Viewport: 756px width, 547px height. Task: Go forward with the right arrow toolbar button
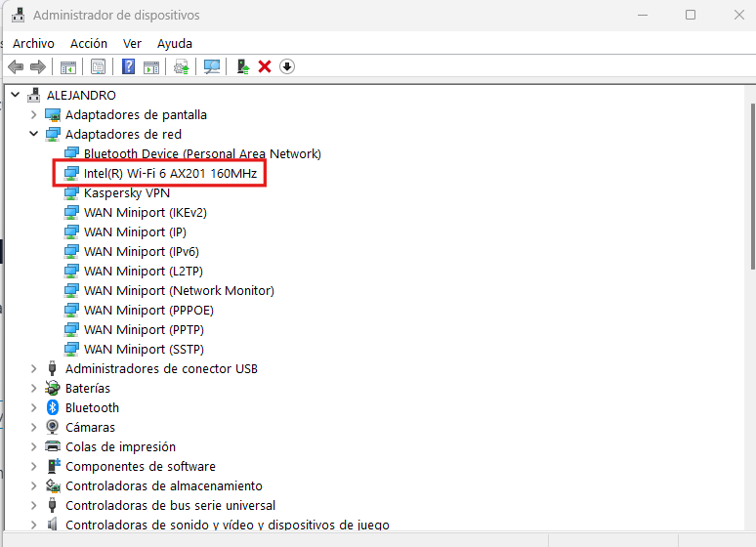click(x=38, y=66)
